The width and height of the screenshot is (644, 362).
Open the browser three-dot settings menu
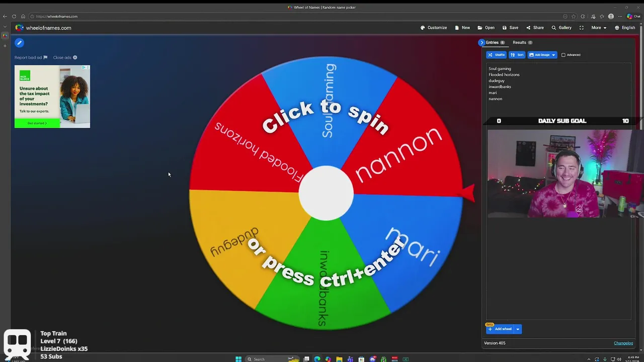pos(620,16)
